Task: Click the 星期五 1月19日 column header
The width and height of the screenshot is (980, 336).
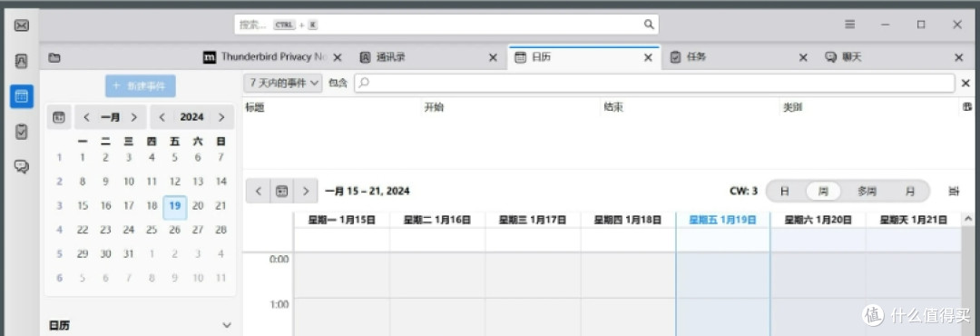Action: coord(722,221)
